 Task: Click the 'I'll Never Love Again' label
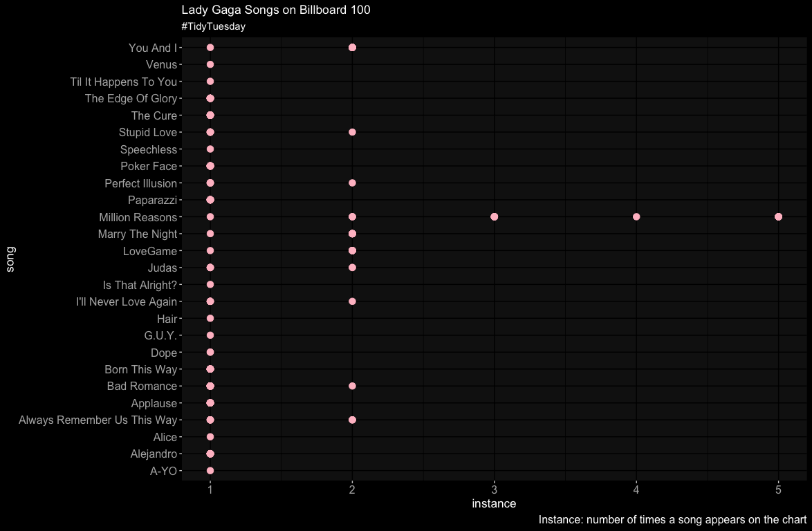(127, 301)
